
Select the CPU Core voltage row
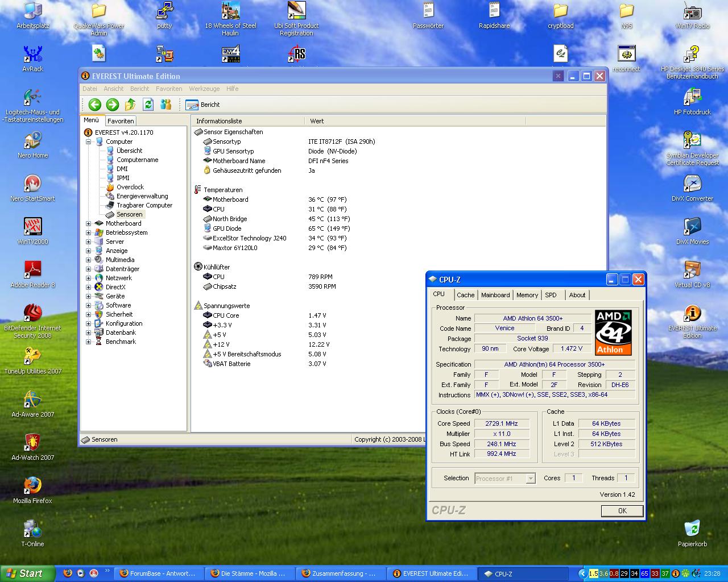(225, 315)
